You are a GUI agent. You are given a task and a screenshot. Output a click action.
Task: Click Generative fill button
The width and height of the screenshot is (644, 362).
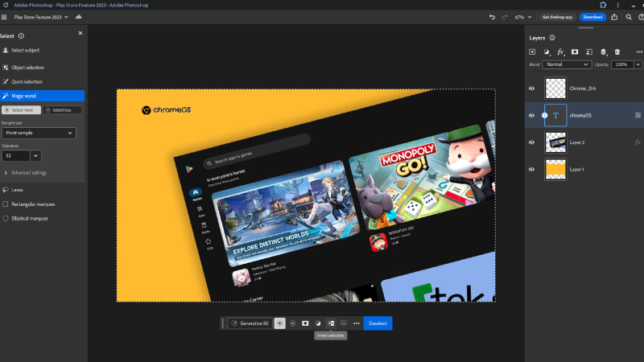tap(250, 323)
